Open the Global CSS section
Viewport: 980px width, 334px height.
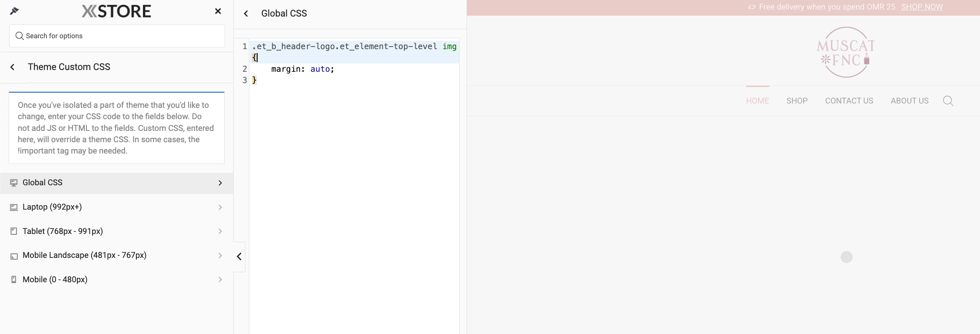click(x=116, y=183)
